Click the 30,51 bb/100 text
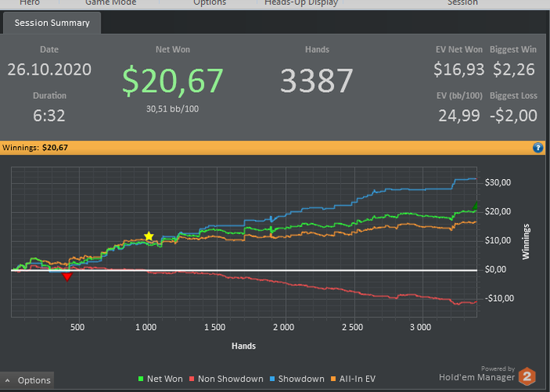The width and height of the screenshot is (550, 392). tap(172, 109)
